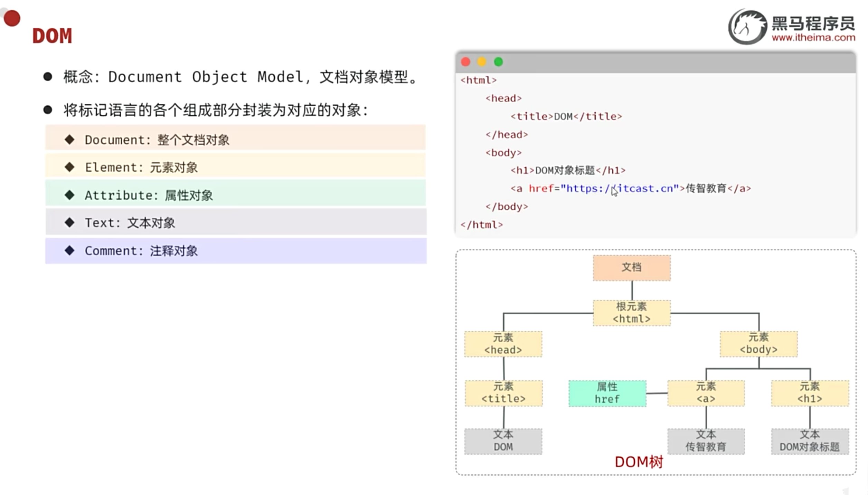The image size is (868, 495).
Task: Click the red recording dot icon
Action: pyautogui.click(x=12, y=18)
